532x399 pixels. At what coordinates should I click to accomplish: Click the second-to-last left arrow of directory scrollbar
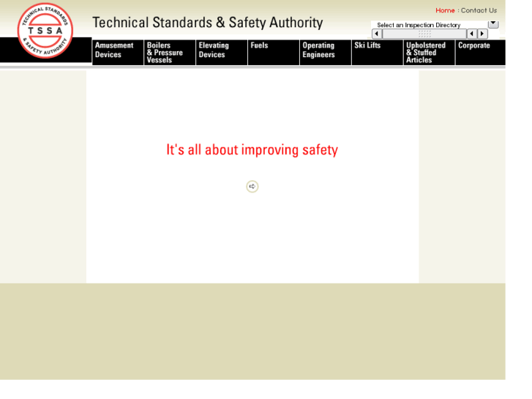[472, 34]
